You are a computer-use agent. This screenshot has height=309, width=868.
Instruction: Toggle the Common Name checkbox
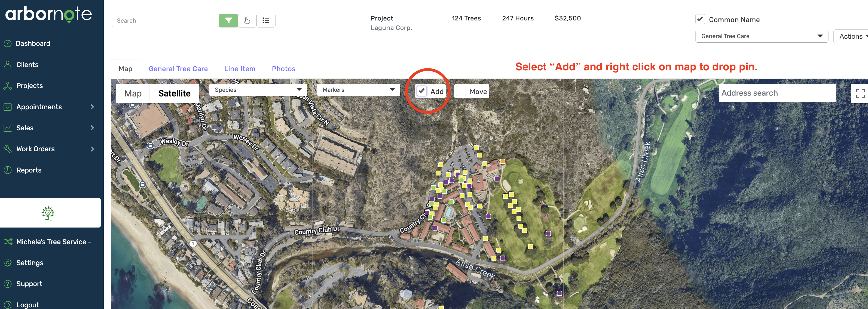click(x=700, y=19)
